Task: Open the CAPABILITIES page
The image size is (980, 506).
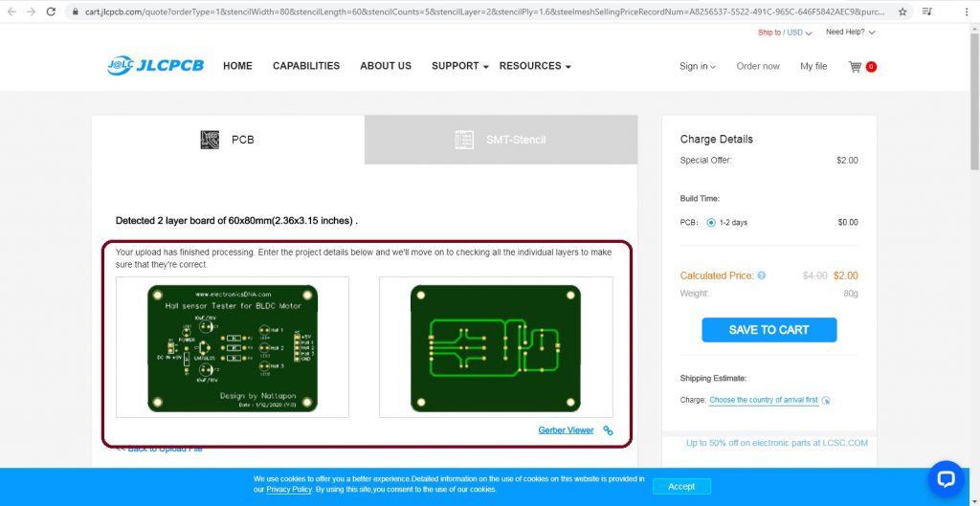Action: [x=306, y=66]
